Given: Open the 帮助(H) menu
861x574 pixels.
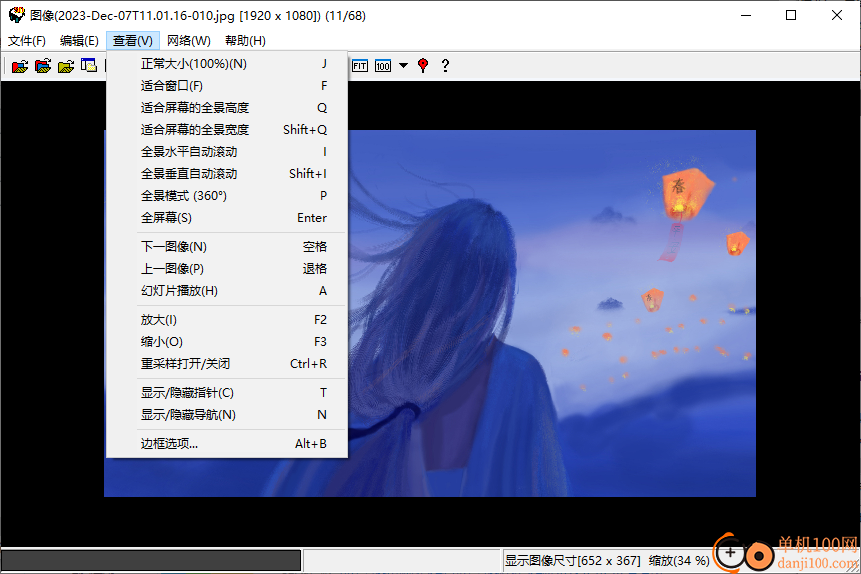Looking at the screenshot, I should tap(245, 41).
